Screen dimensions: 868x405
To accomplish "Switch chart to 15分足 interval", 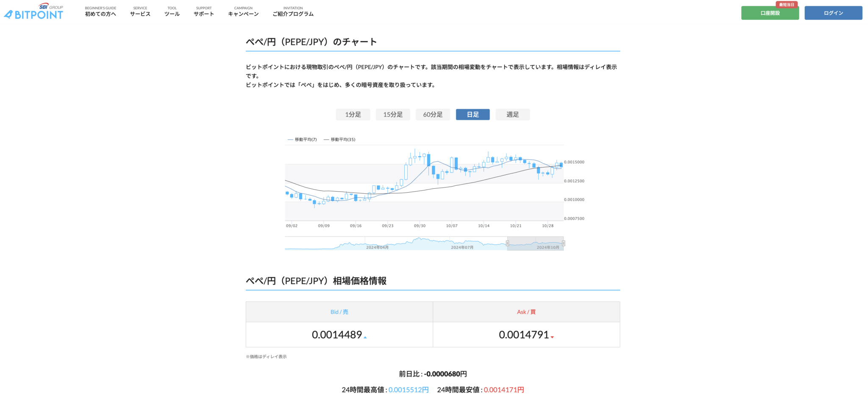I will pos(393,115).
